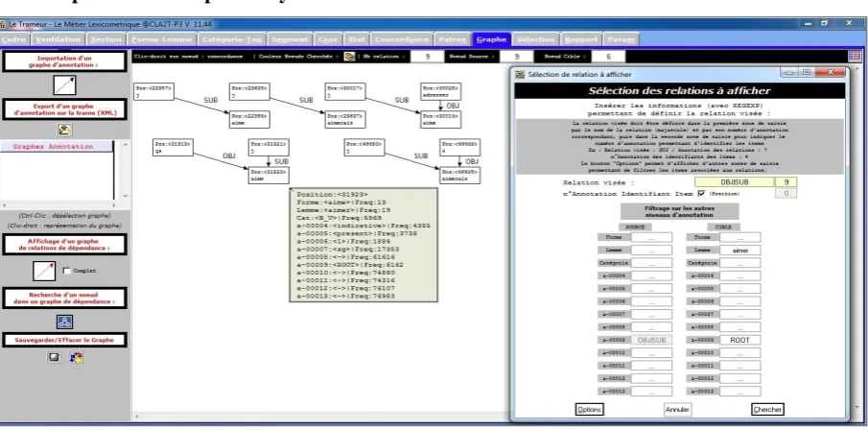Click the XML graph export icon
Image resolution: width=868 pixels, height=430 pixels.
point(65,130)
